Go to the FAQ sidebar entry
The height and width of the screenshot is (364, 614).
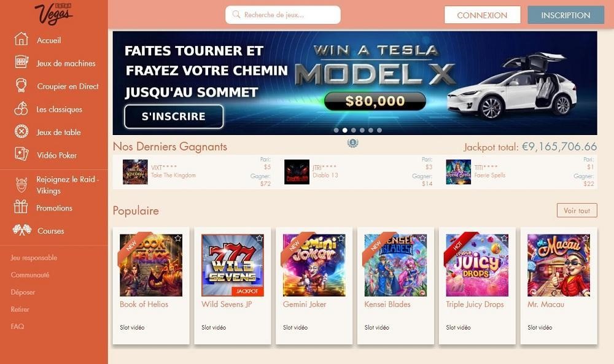pos(17,326)
